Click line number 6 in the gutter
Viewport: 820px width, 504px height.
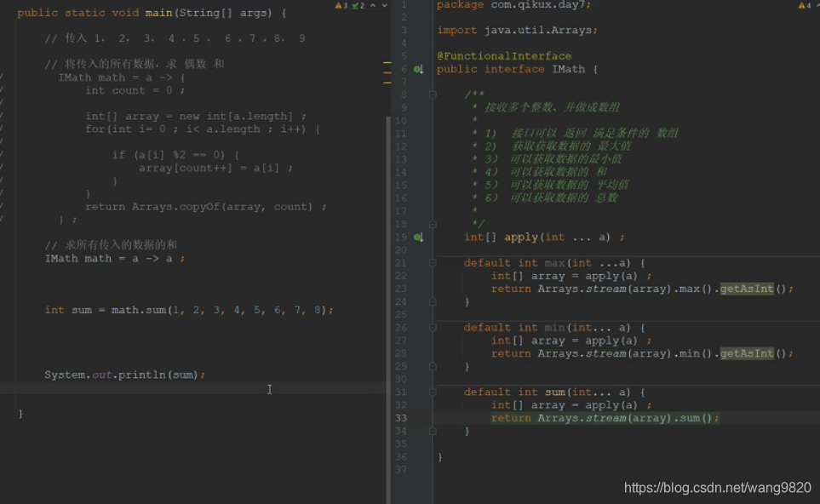[404, 69]
